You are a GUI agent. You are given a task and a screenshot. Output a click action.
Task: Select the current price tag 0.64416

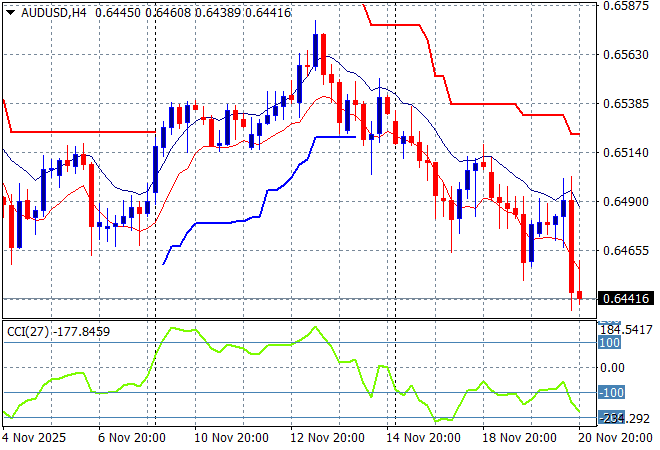[x=626, y=298]
